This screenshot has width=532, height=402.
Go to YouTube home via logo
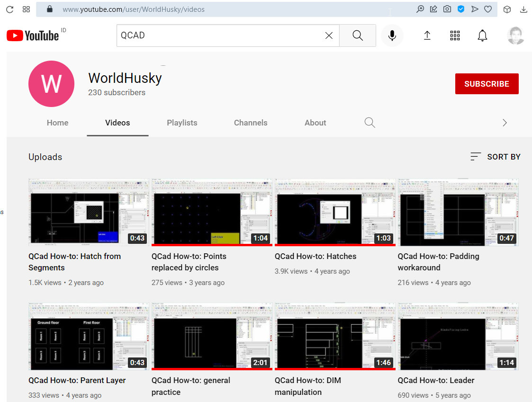(x=33, y=36)
